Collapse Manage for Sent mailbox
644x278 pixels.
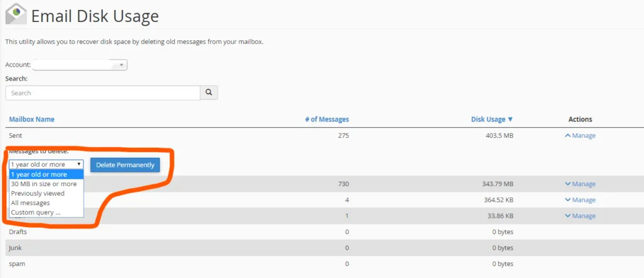tap(580, 136)
